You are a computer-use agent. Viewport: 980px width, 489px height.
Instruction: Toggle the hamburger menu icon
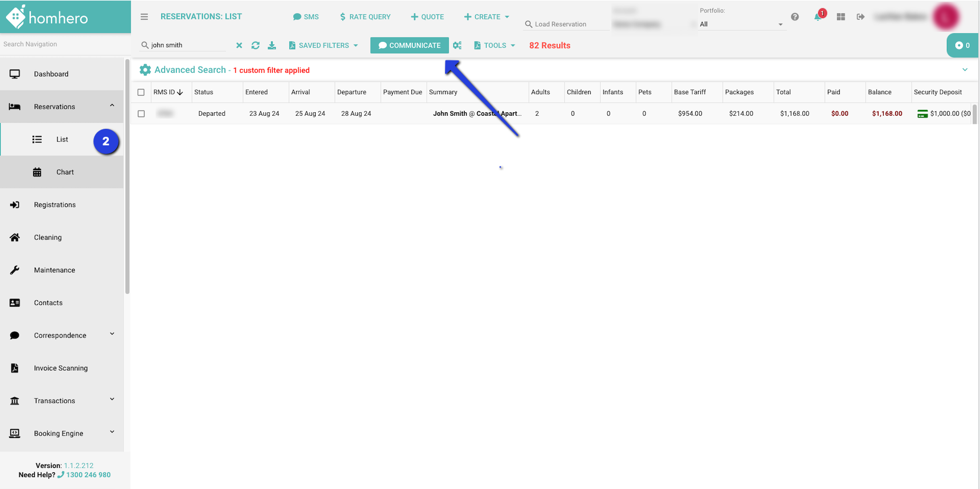tap(144, 17)
